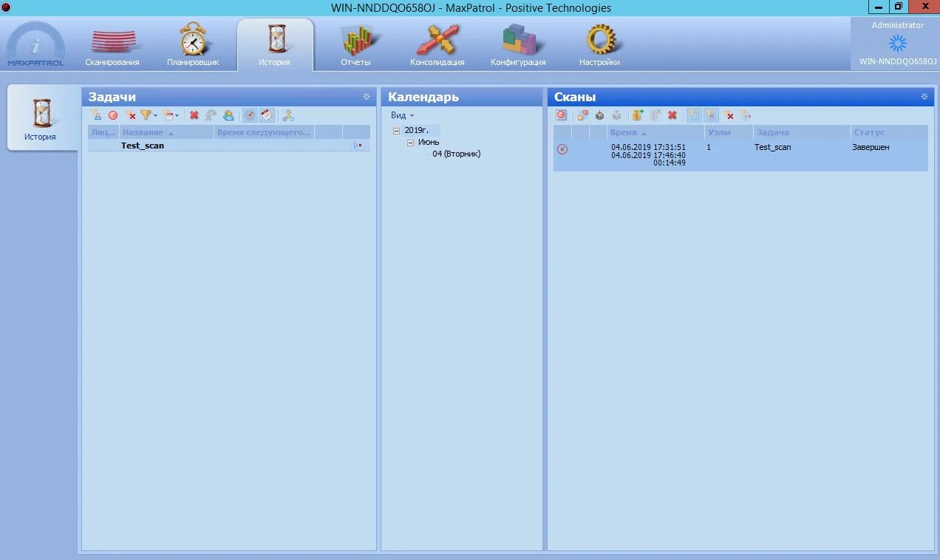Open the Конфигурация section

point(518,46)
